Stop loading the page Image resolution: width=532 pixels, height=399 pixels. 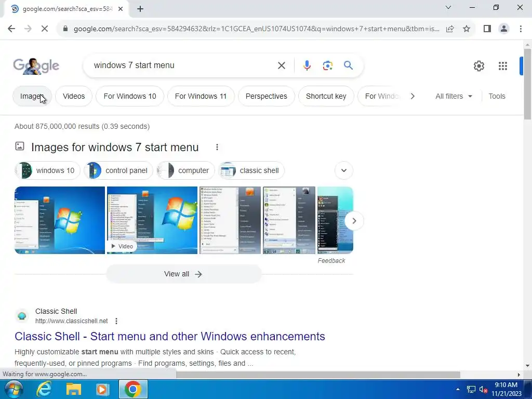[x=45, y=29]
